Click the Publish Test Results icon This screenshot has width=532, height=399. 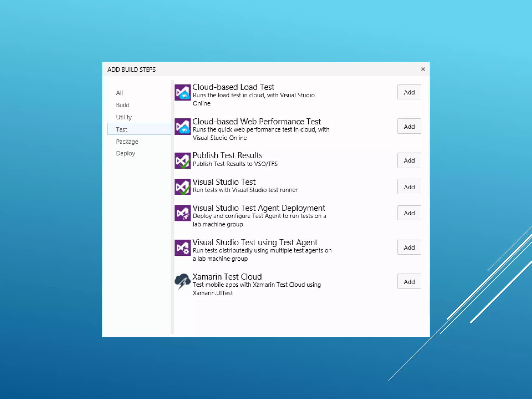pos(182,161)
